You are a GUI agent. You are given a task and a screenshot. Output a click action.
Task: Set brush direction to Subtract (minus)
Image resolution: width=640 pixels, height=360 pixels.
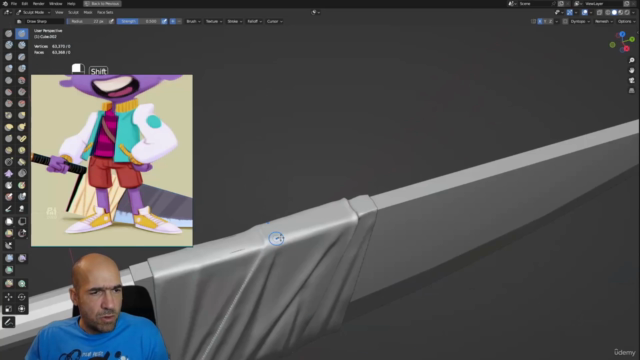179,21
